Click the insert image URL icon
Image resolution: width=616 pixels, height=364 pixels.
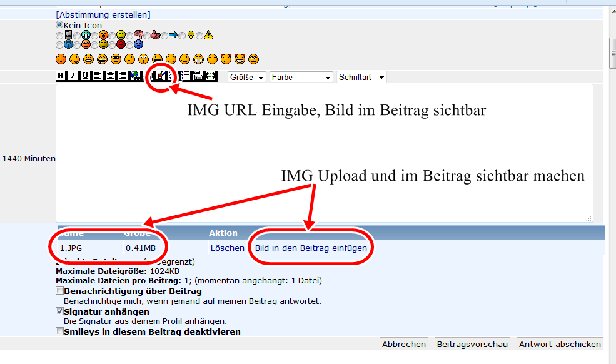tap(161, 76)
